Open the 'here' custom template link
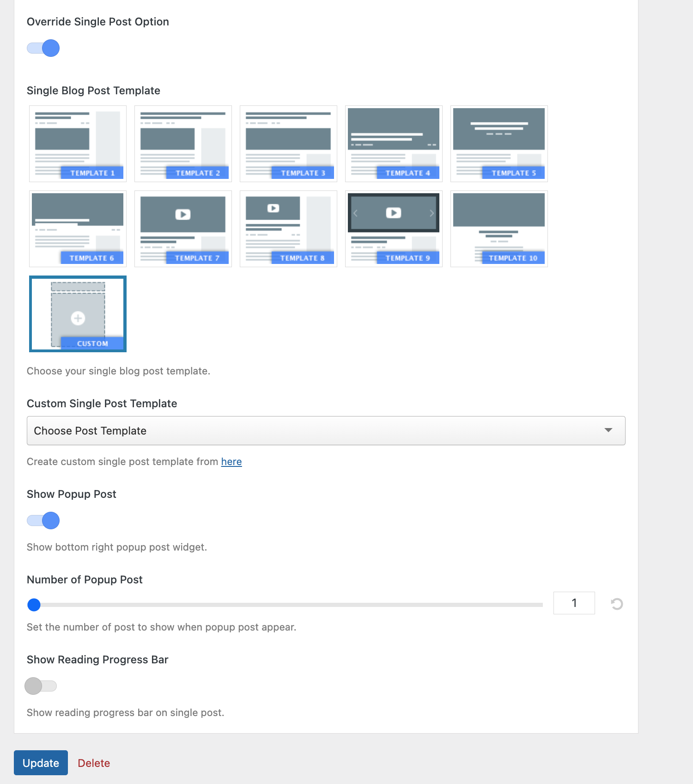The image size is (693, 784). 231,462
